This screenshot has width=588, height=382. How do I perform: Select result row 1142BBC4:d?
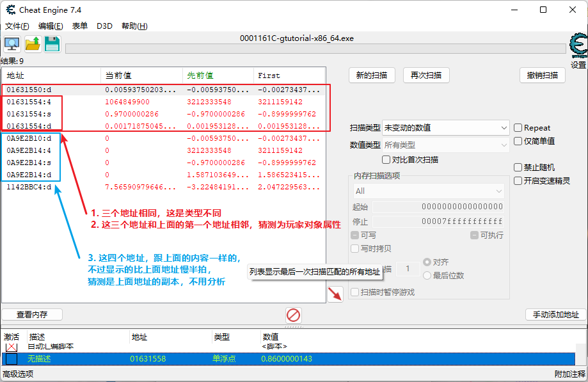tap(164, 187)
